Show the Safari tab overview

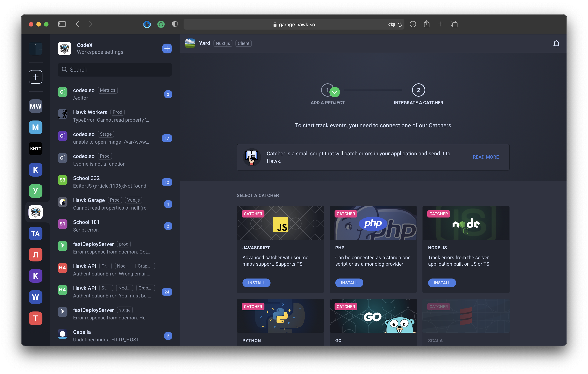tap(454, 24)
